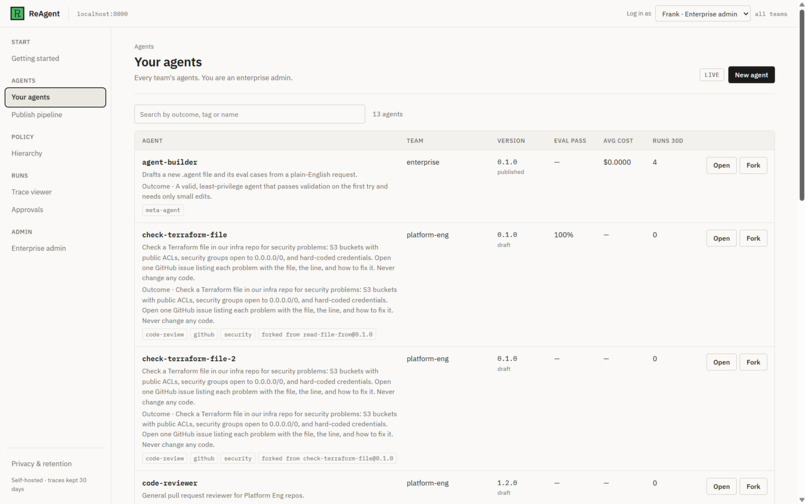This screenshot has width=806, height=504.
Task: Click the page vertical scrollbar thumb
Action: point(801,105)
